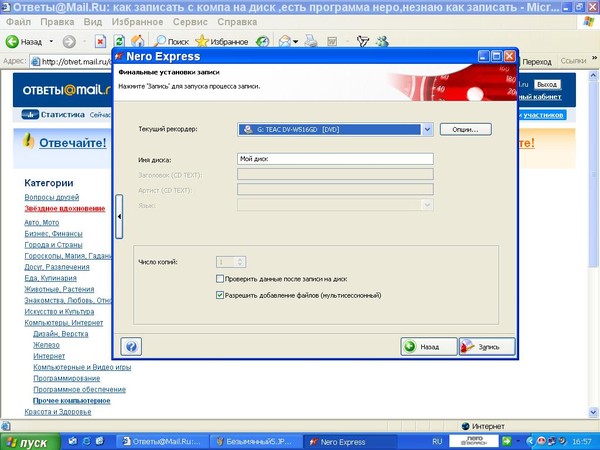Image resolution: width=600 pixels, height=450 pixels.
Task: Open the History/Media icon next to Избранное
Action: click(263, 41)
